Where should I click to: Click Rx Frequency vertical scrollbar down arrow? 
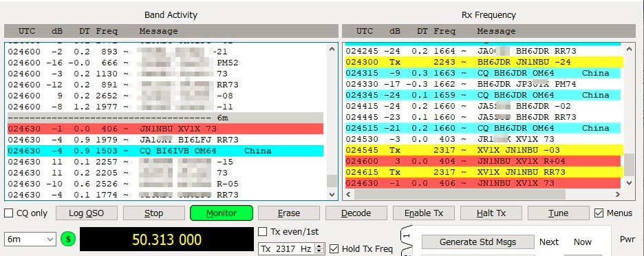[x=629, y=182]
